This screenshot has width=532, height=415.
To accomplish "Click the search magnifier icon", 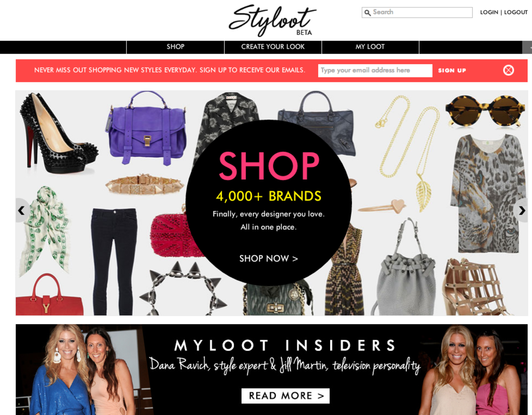I will pyautogui.click(x=368, y=13).
